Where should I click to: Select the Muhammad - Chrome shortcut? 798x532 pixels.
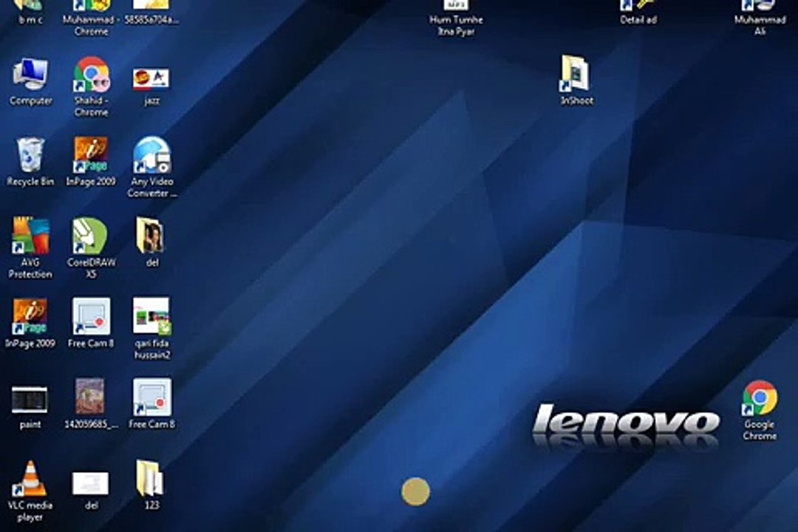pos(91,18)
